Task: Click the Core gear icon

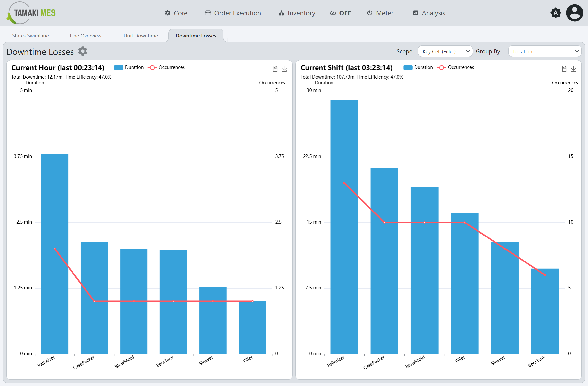Action: coord(168,13)
